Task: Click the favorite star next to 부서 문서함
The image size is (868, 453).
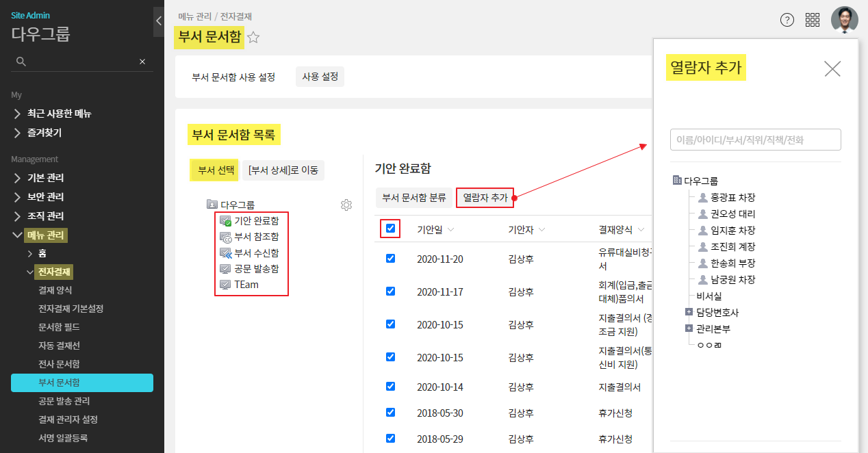Action: 253,38
